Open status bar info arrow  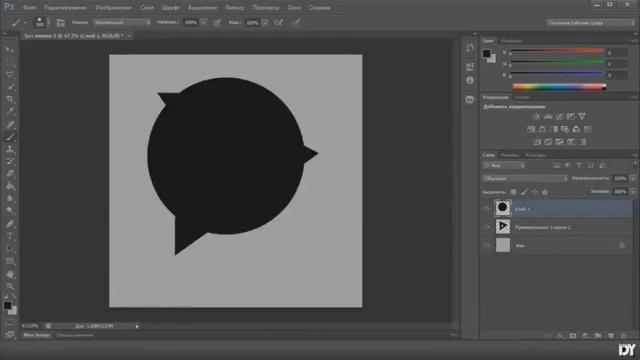coord(137,326)
